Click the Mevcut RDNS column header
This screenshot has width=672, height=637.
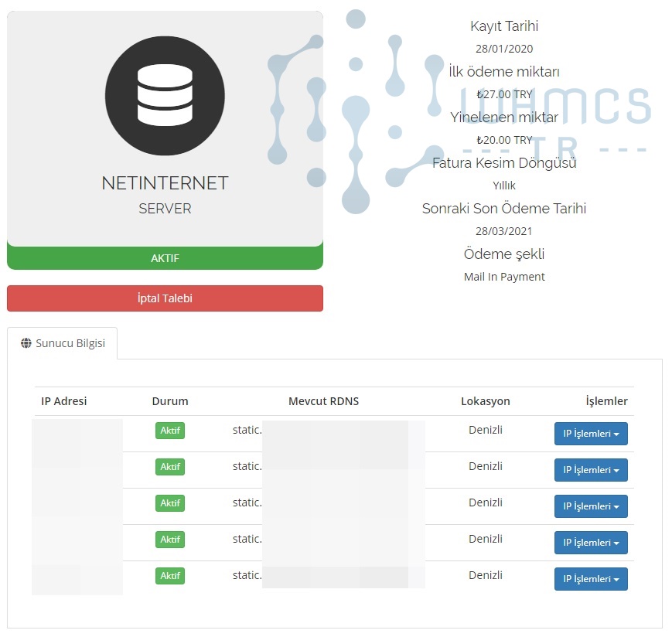(x=323, y=401)
